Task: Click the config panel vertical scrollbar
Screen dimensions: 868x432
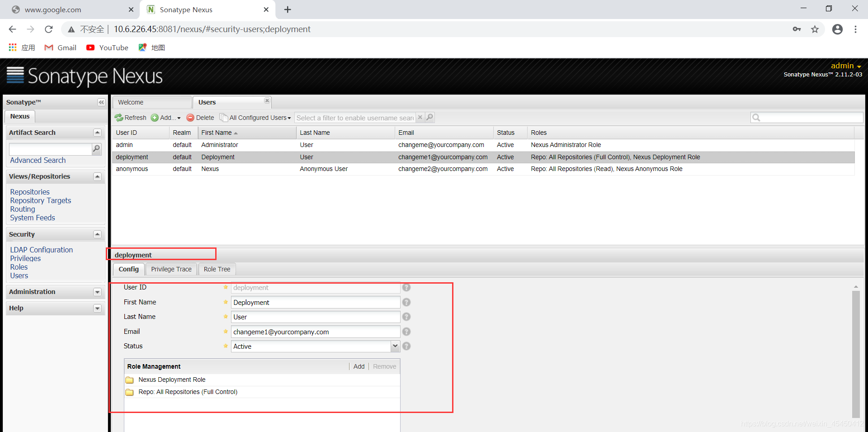Action: tap(855, 354)
